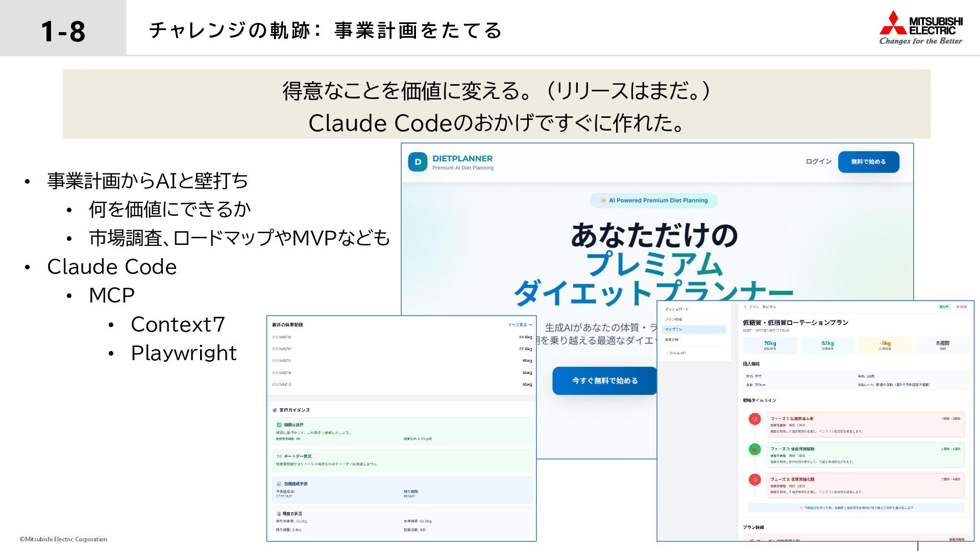The image size is (980, 551).
Task: Click the 62kg target weight card
Action: click(827, 345)
